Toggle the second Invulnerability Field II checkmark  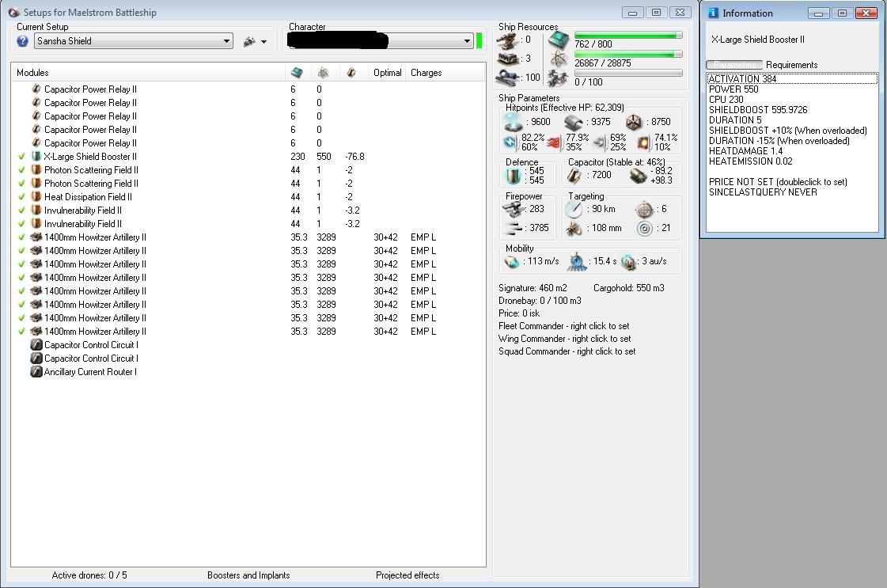click(21, 224)
